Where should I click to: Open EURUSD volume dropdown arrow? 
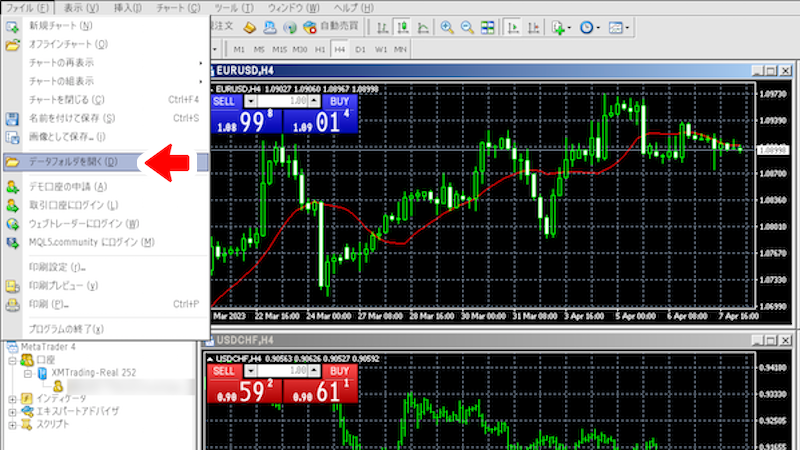tap(250, 101)
